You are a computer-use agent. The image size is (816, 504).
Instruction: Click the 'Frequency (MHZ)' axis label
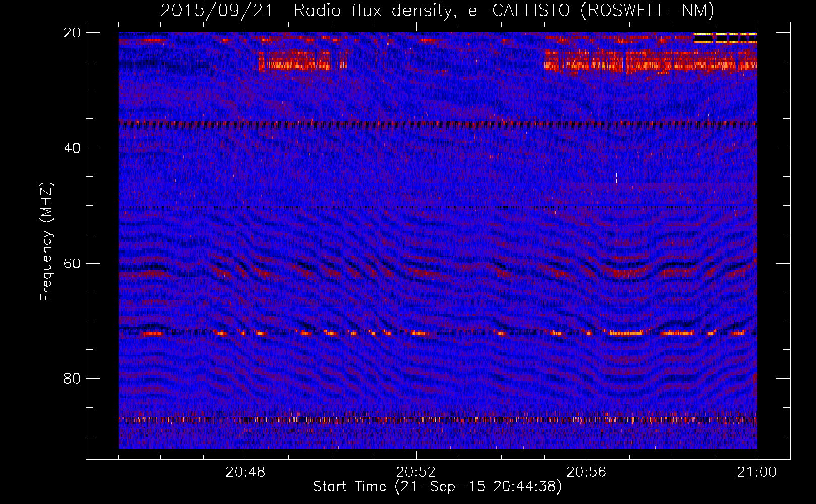point(46,241)
